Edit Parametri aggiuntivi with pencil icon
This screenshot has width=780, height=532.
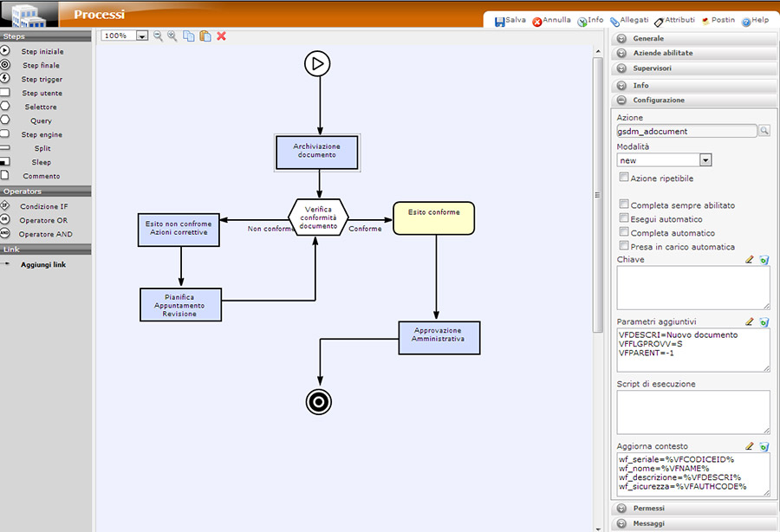(x=750, y=321)
